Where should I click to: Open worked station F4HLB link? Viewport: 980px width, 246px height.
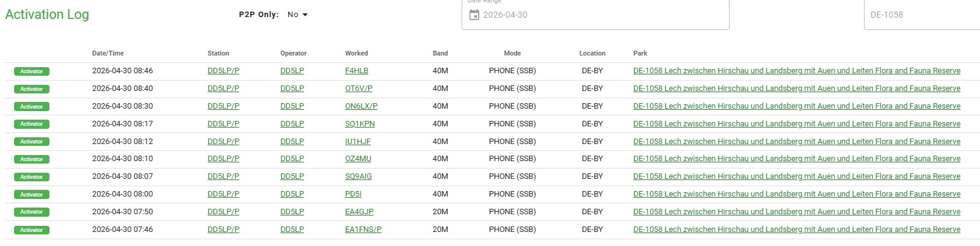[x=357, y=71]
